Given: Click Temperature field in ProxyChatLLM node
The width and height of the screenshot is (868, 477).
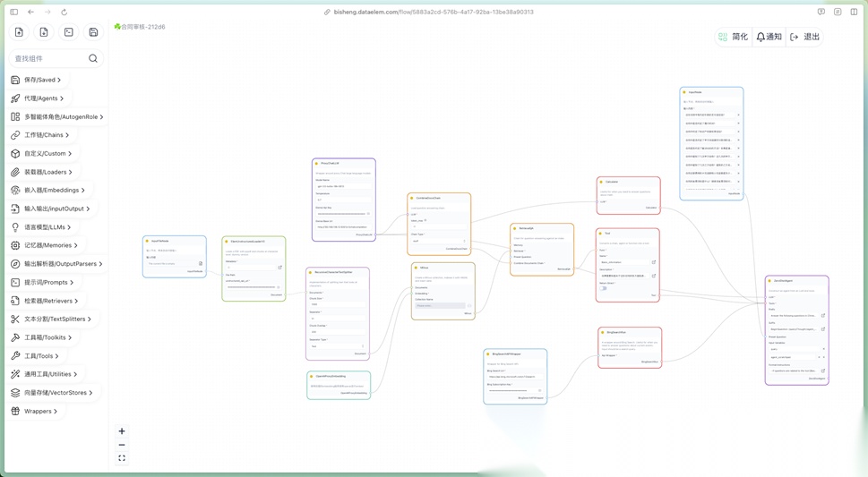Looking at the screenshot, I should pos(344,200).
